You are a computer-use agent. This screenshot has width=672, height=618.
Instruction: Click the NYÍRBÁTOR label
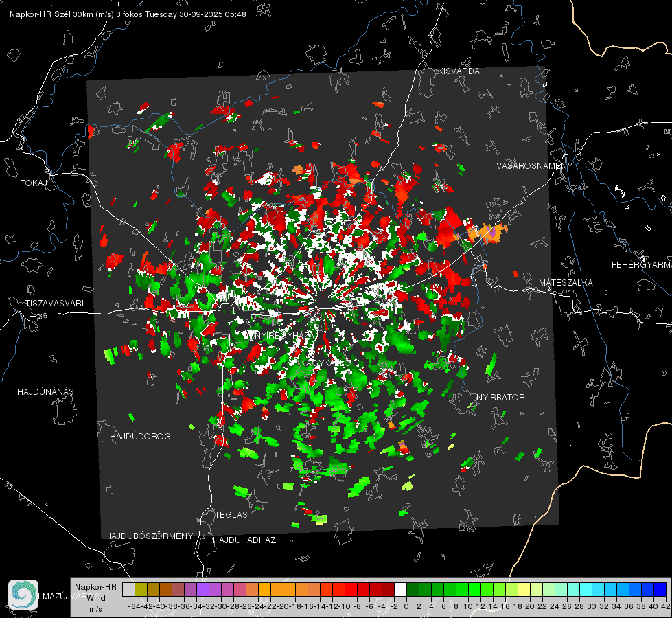click(x=500, y=397)
